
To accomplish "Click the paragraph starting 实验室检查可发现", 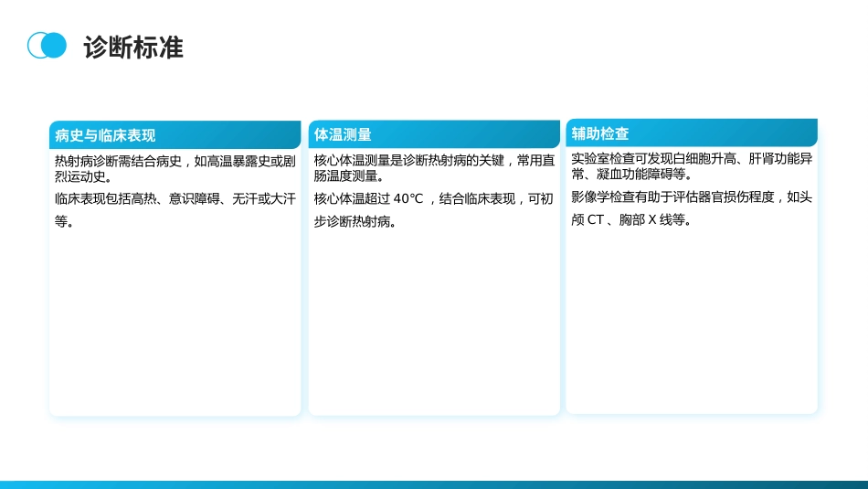I will pyautogui.click(x=692, y=166).
